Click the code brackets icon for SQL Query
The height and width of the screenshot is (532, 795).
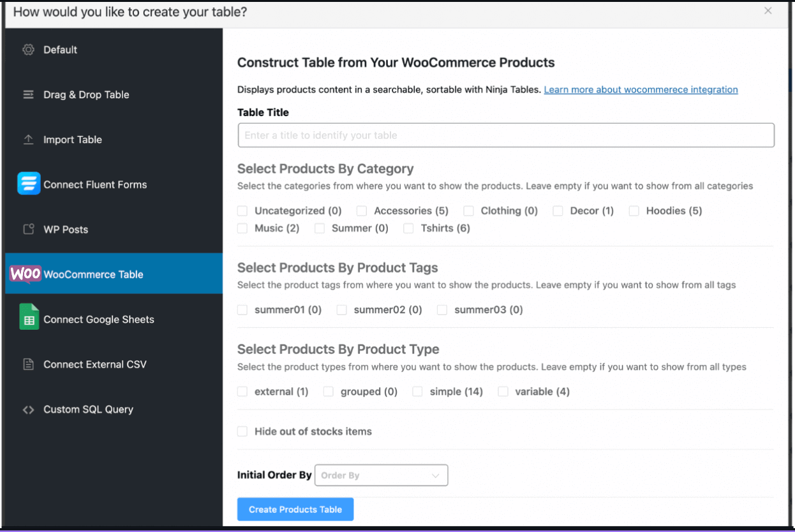point(28,410)
